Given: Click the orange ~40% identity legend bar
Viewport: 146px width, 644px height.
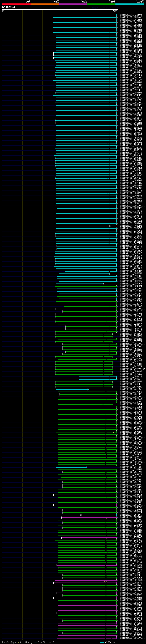Looking at the screenshot, I should point(45,4).
